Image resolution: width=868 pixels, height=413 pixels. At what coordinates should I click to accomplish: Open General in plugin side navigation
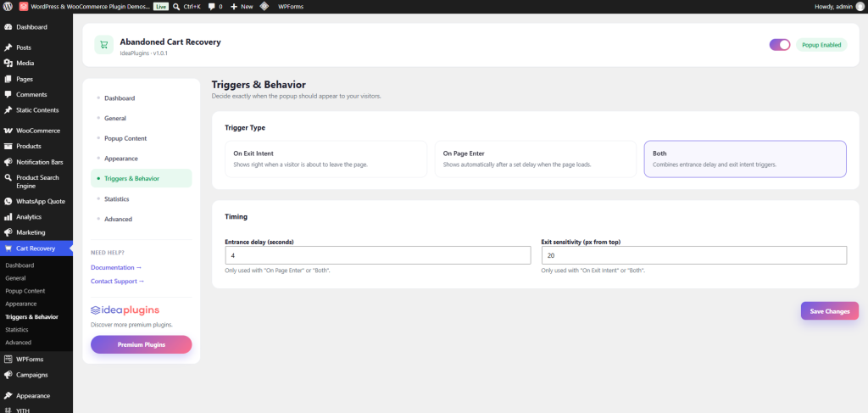click(x=142, y=118)
